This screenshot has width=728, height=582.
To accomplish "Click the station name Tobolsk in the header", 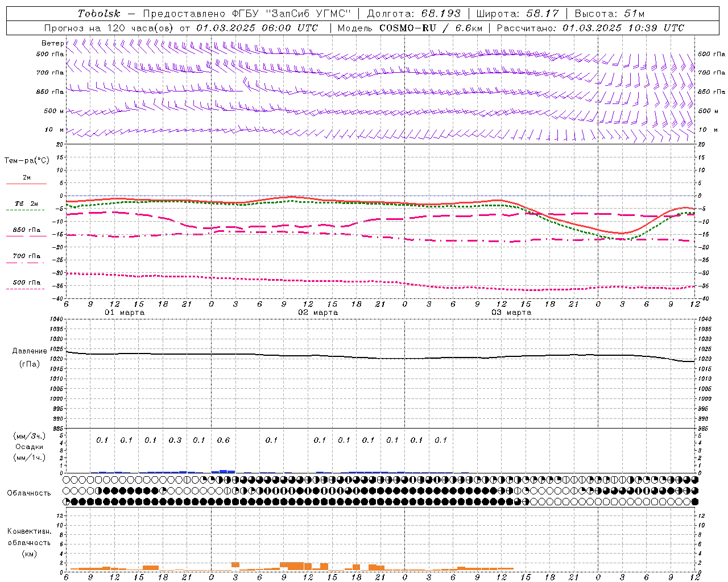I will coord(100,14).
